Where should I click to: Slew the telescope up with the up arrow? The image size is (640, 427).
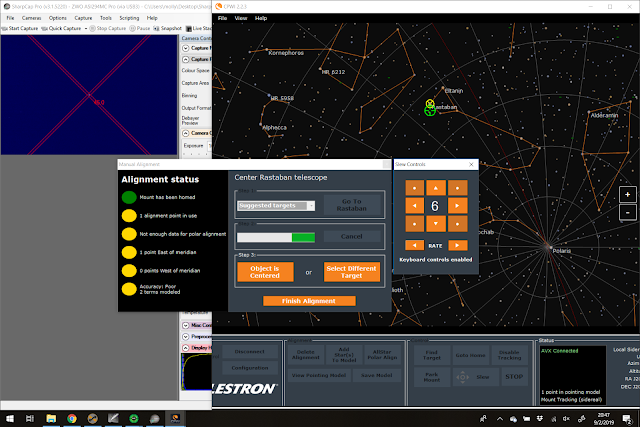tap(436, 188)
